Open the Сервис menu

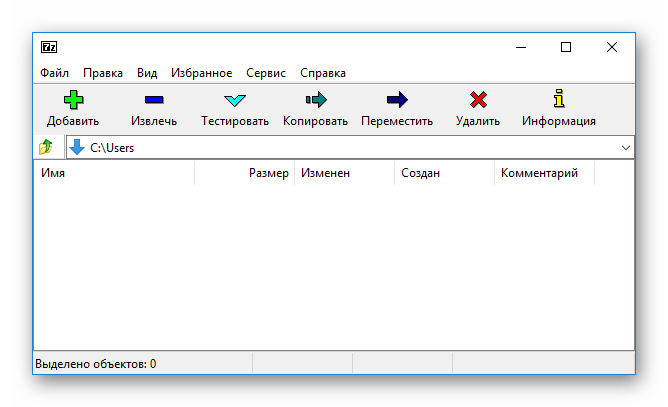pyautogui.click(x=266, y=73)
